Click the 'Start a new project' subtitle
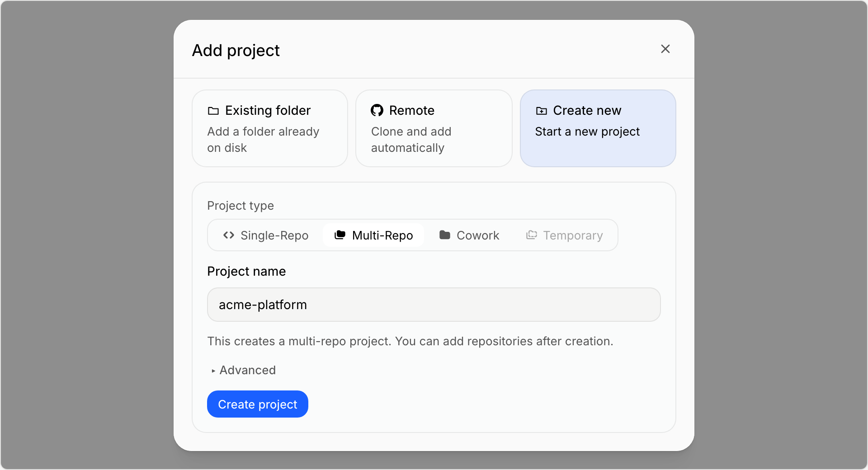868x470 pixels. 587,132
